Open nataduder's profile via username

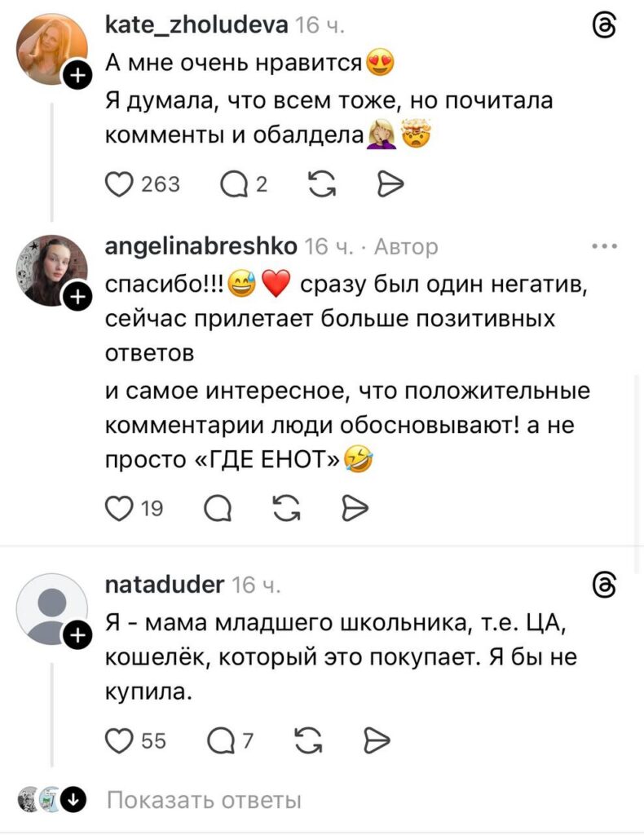click(165, 585)
